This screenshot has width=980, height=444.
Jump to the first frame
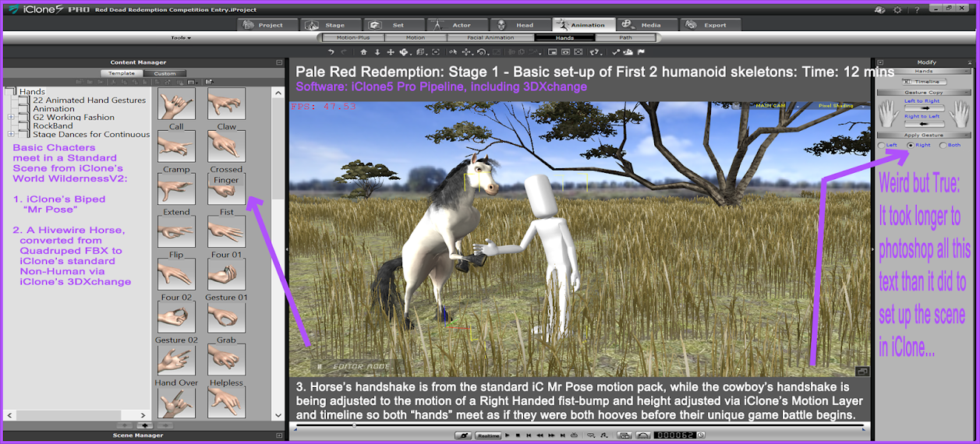pyautogui.click(x=529, y=435)
